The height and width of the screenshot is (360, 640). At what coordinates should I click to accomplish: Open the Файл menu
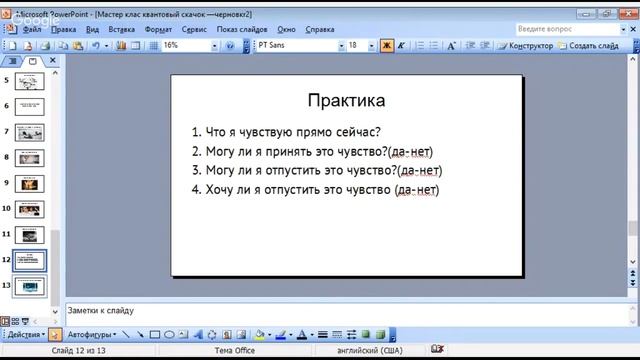click(32, 29)
